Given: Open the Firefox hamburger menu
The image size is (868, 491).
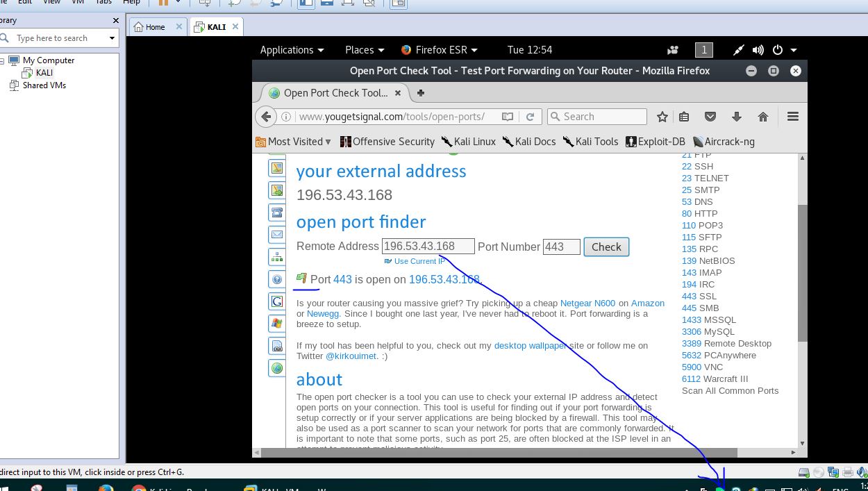Looking at the screenshot, I should pyautogui.click(x=792, y=117).
